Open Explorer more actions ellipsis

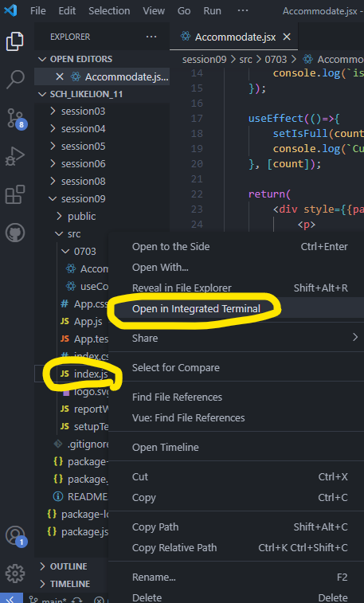click(x=151, y=37)
